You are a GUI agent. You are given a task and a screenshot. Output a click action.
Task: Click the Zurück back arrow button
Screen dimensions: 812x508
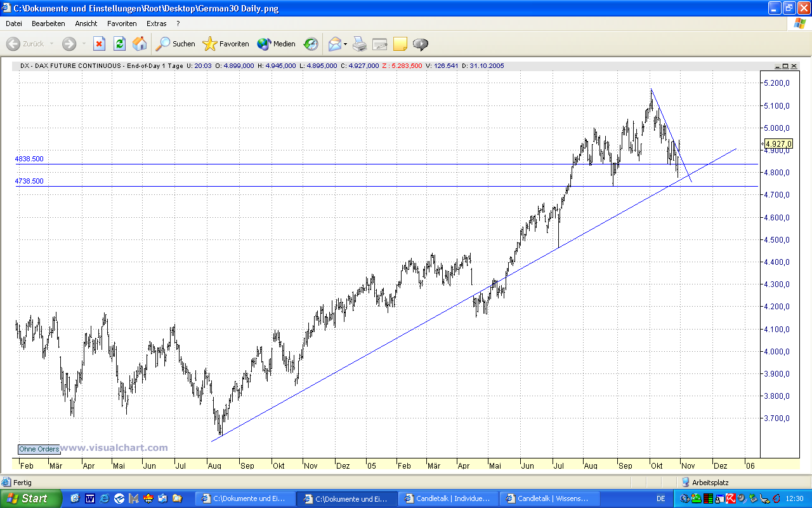point(25,44)
